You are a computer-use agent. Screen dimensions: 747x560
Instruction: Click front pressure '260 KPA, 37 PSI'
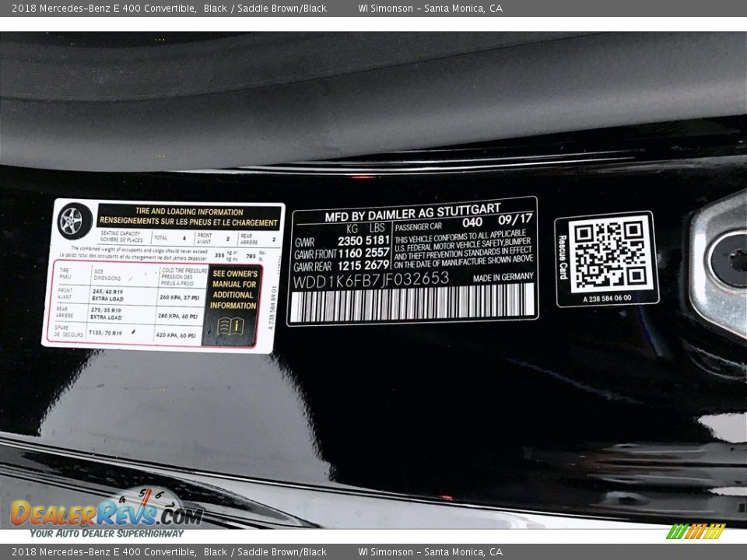point(179,297)
